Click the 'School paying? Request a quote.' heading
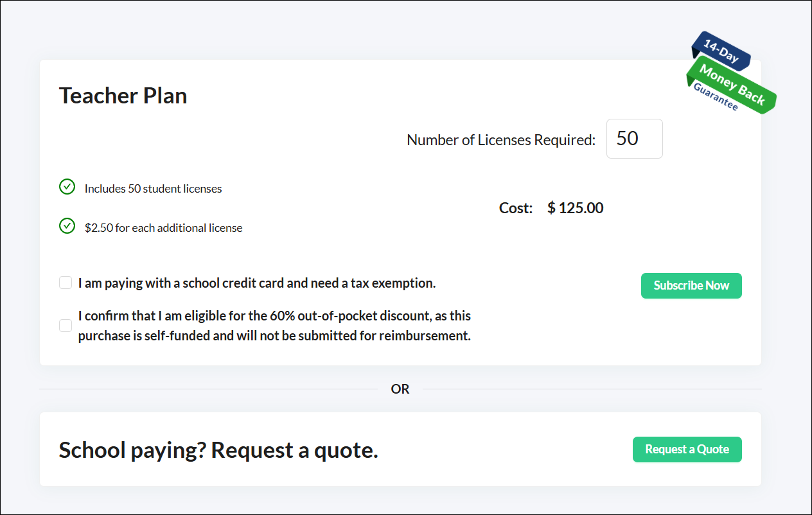Screen dimensions: 812x515 218,450
